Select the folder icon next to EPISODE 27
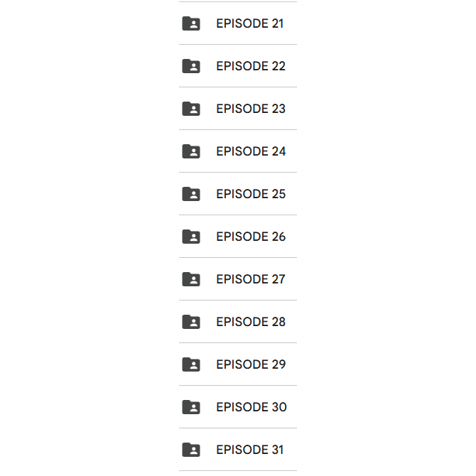The height and width of the screenshot is (476, 476). click(191, 279)
